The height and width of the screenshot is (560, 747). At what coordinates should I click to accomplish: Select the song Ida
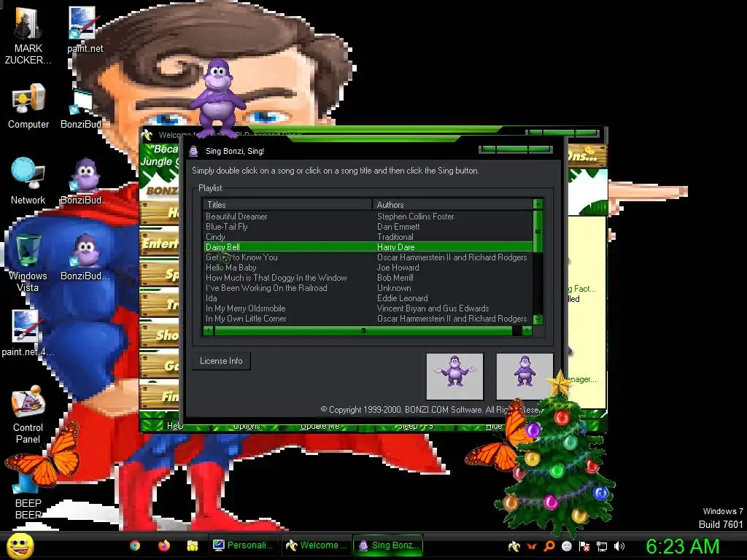click(212, 298)
